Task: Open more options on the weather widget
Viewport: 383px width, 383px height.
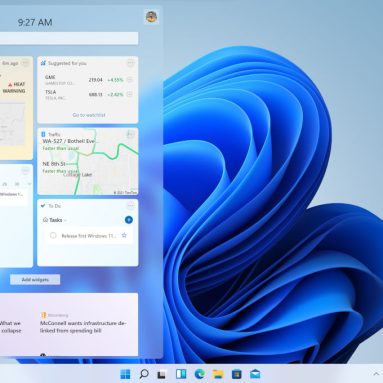Action: (26, 63)
